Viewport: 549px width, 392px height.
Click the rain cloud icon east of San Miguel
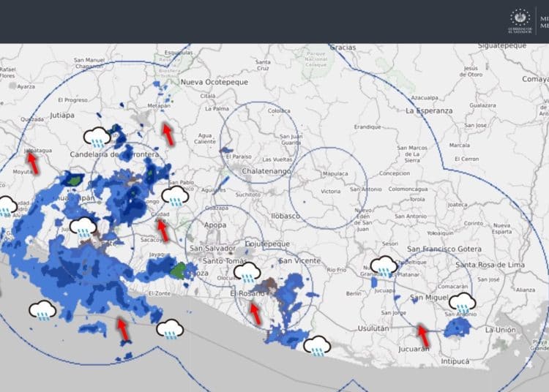click(463, 303)
